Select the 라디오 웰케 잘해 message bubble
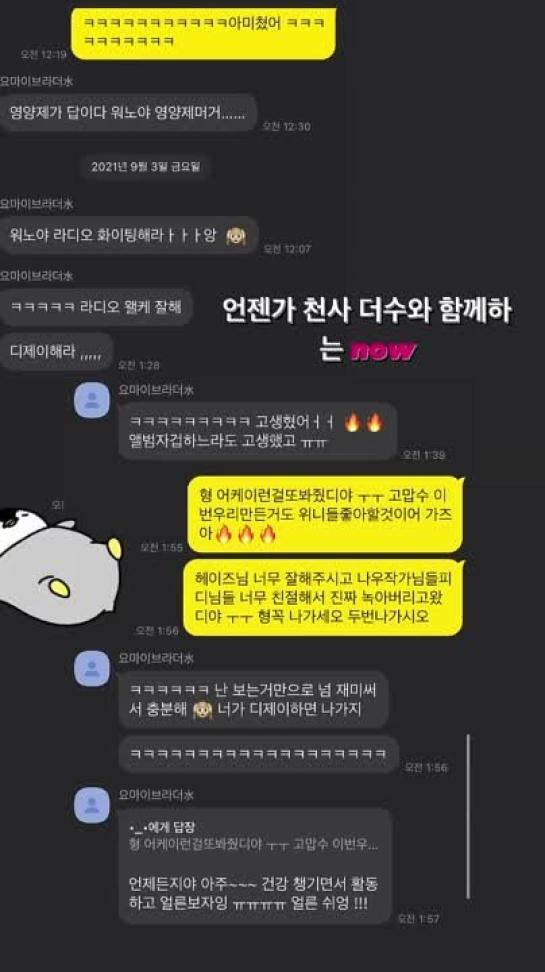This screenshot has height=972, width=545. [x=95, y=307]
